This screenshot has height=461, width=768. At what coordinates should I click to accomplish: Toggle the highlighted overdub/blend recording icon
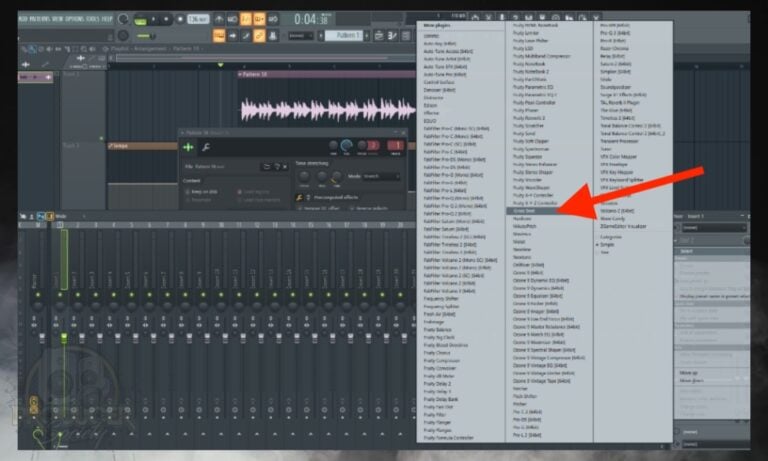coord(259,19)
